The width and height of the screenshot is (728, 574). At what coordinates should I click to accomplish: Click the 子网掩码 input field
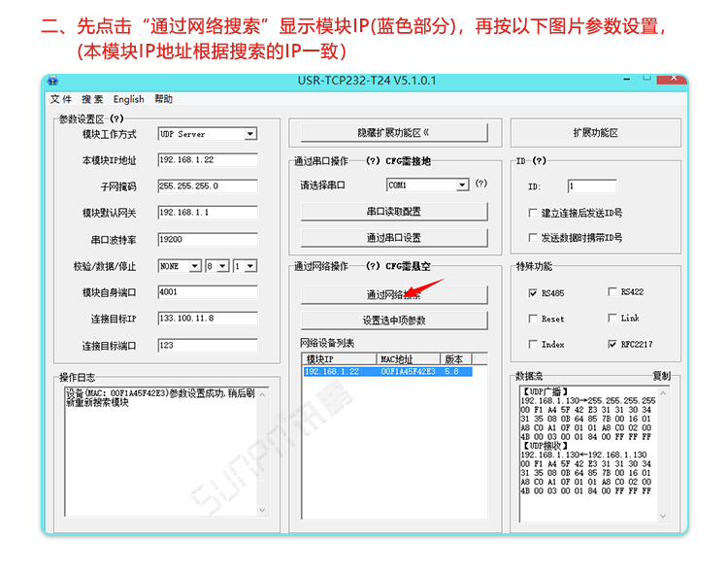tap(208, 186)
